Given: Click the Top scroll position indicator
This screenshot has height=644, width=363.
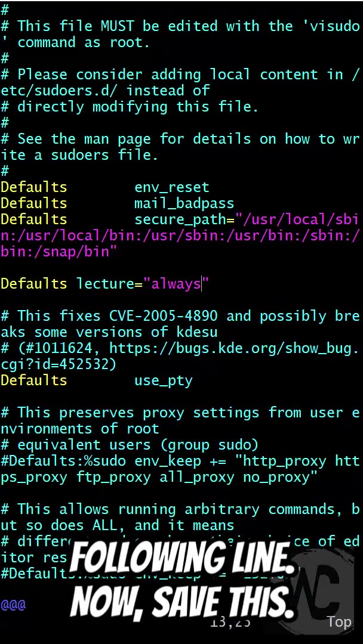Looking at the screenshot, I should coord(339,622).
